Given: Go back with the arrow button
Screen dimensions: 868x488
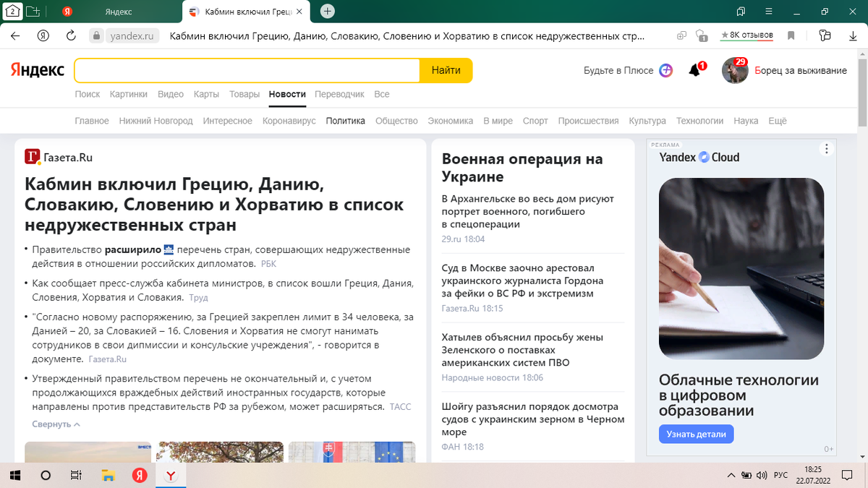Looking at the screenshot, I should [15, 35].
